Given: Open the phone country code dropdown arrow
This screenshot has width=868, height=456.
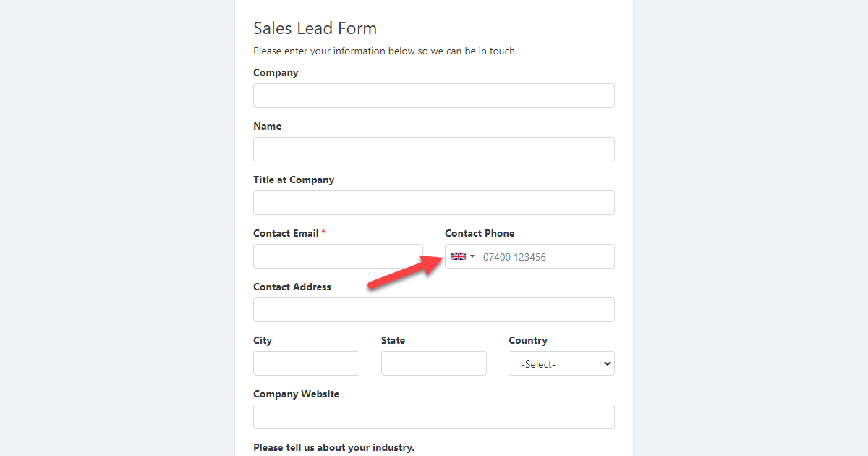Looking at the screenshot, I should pos(472,256).
